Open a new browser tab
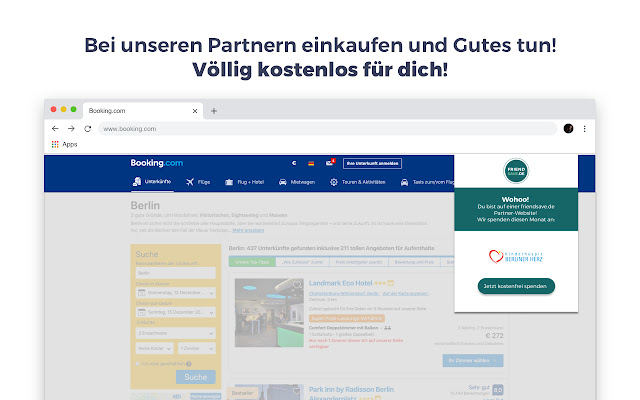The width and height of the screenshot is (640, 400). point(214,111)
